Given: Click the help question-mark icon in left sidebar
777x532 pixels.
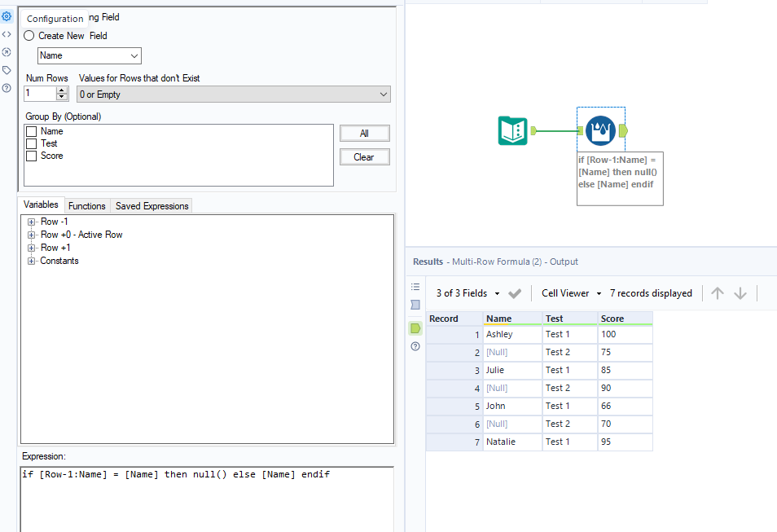Looking at the screenshot, I should 7,89.
